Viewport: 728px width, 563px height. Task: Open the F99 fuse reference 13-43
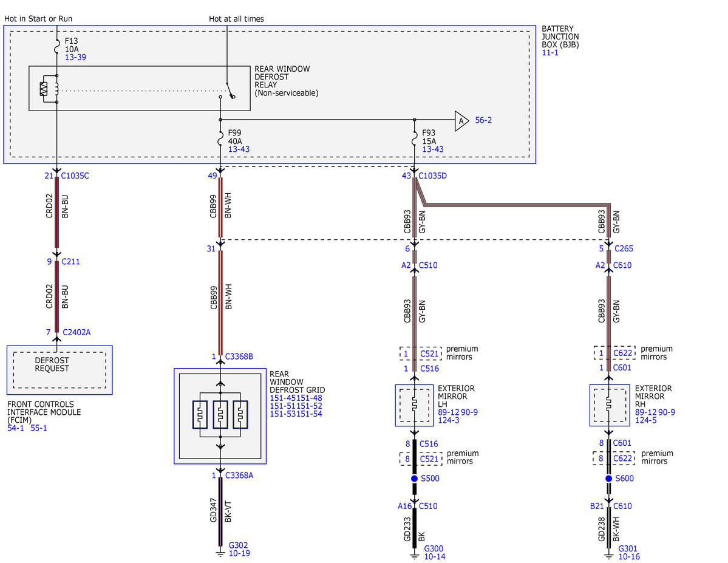pyautogui.click(x=239, y=149)
